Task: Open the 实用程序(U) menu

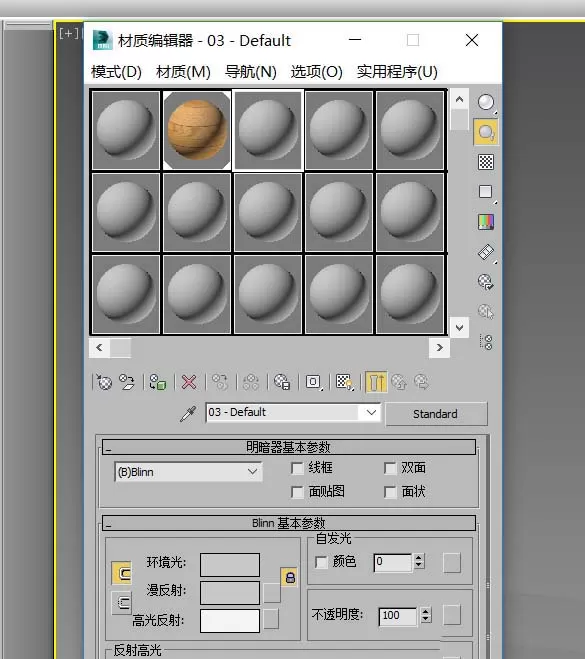Action: (x=397, y=72)
